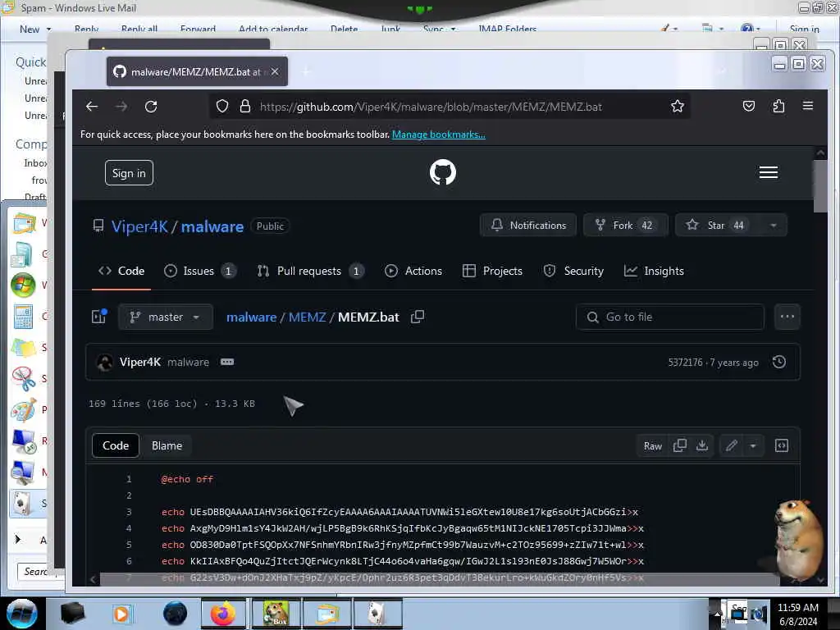Screen dimensions: 840x630
Task: Open the Insights tab
Action: tap(654, 271)
